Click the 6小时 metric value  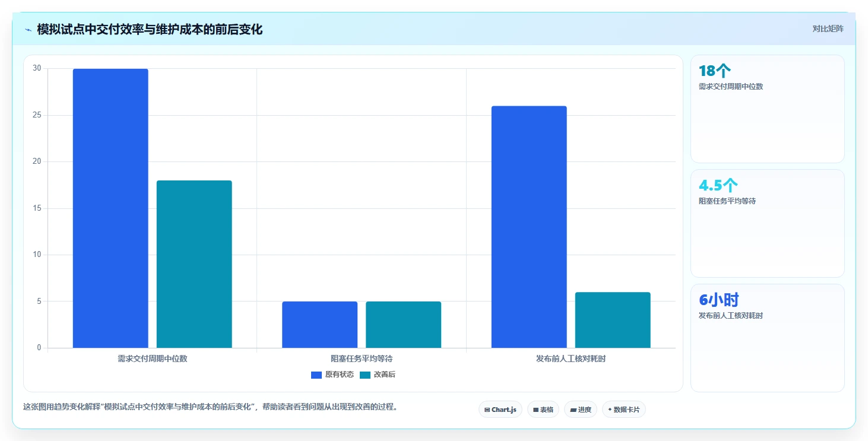coord(719,300)
